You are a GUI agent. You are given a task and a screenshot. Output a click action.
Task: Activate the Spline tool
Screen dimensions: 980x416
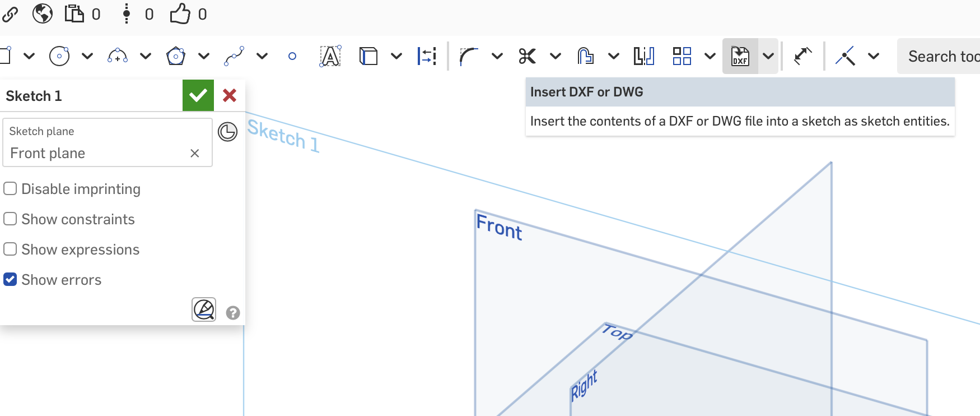pyautogui.click(x=234, y=56)
